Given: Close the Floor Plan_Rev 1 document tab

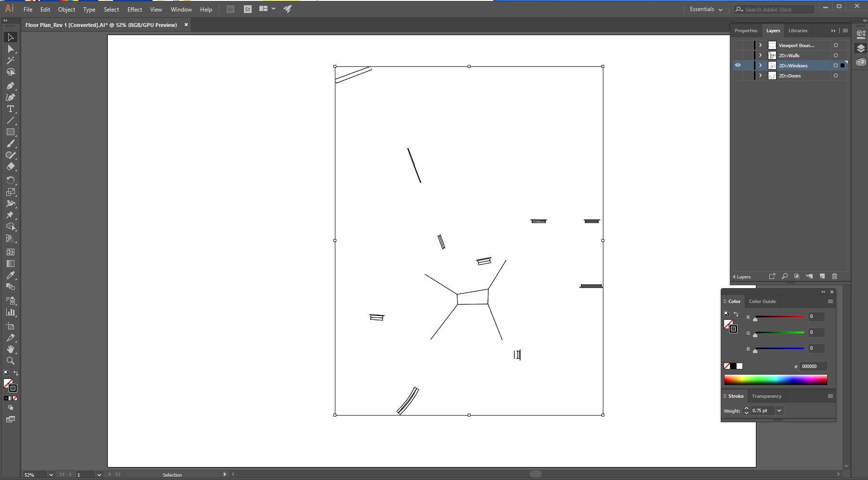Looking at the screenshot, I should coord(186,25).
